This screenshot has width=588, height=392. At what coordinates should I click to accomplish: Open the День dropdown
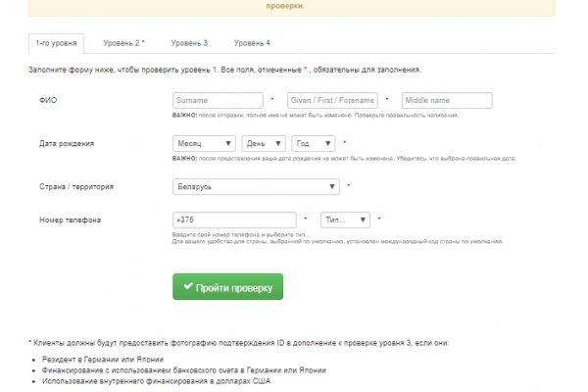point(264,143)
